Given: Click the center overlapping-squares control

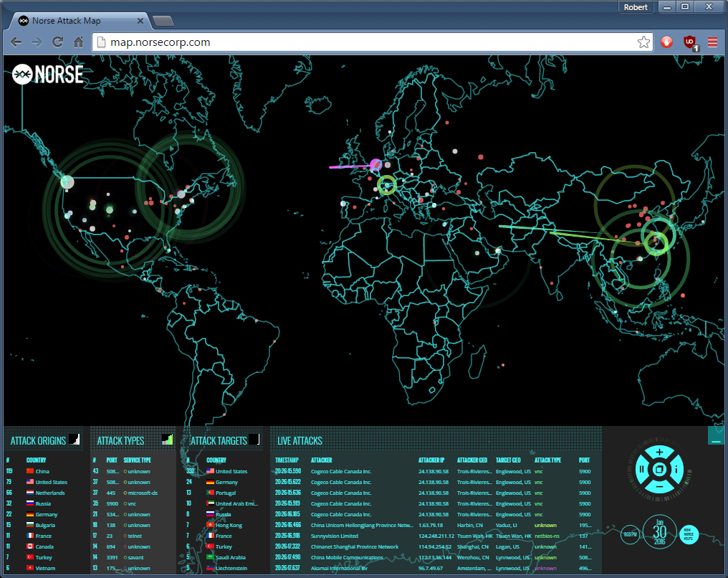Looking at the screenshot, I should [659, 469].
